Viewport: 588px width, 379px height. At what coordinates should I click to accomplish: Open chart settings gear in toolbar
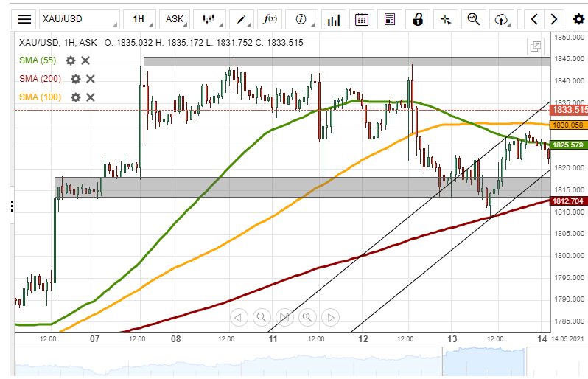578,19
